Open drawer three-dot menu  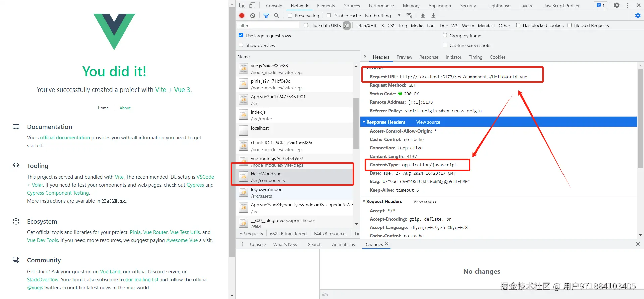coord(242,244)
